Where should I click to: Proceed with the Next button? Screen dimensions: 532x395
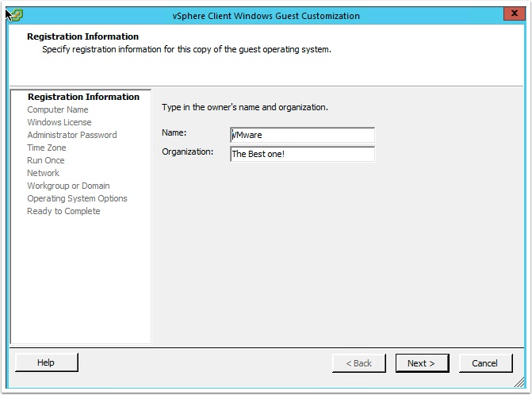tap(422, 363)
